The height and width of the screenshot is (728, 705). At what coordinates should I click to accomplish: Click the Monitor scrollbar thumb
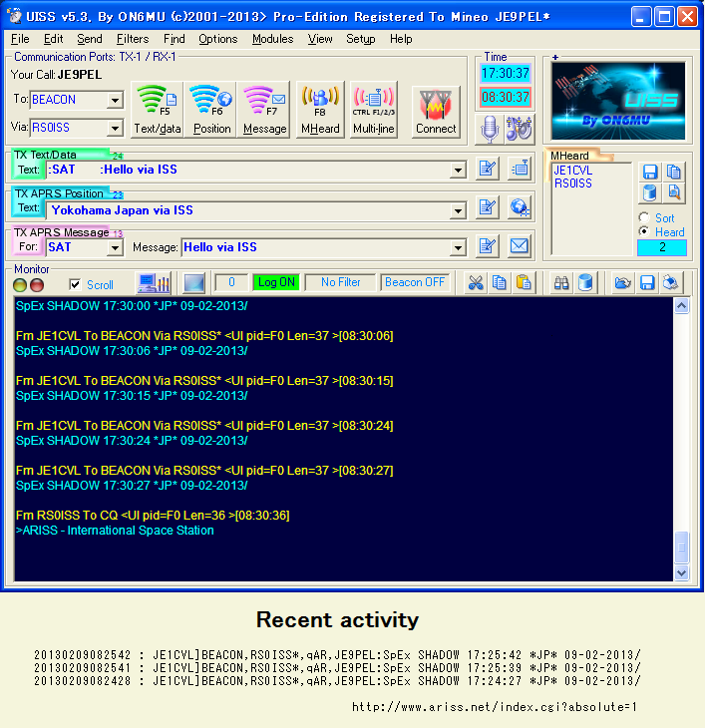click(x=681, y=547)
